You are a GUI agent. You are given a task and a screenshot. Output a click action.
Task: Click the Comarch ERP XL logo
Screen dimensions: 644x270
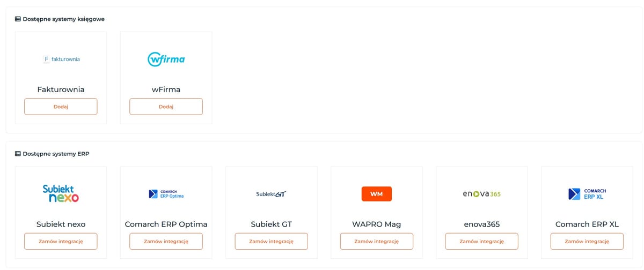[587, 194]
